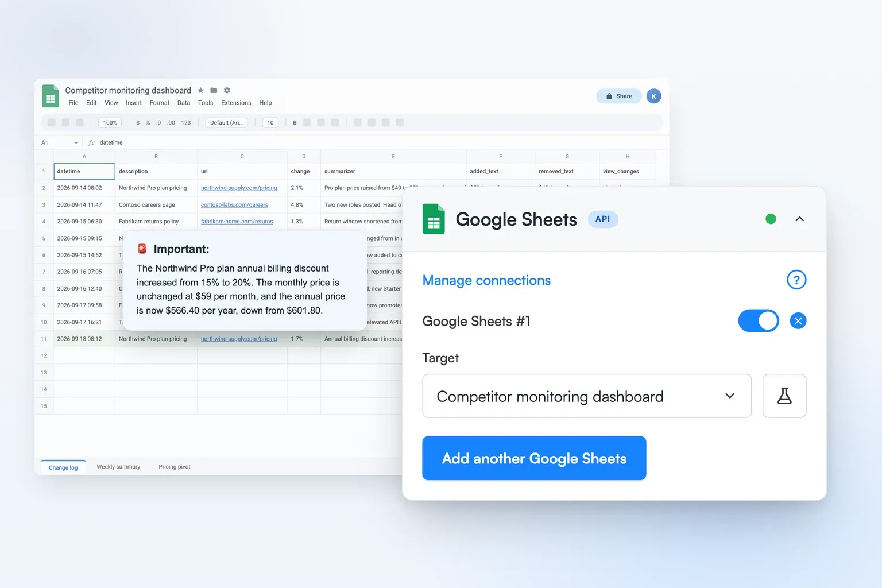Click the percent format button in toolbar

click(148, 122)
